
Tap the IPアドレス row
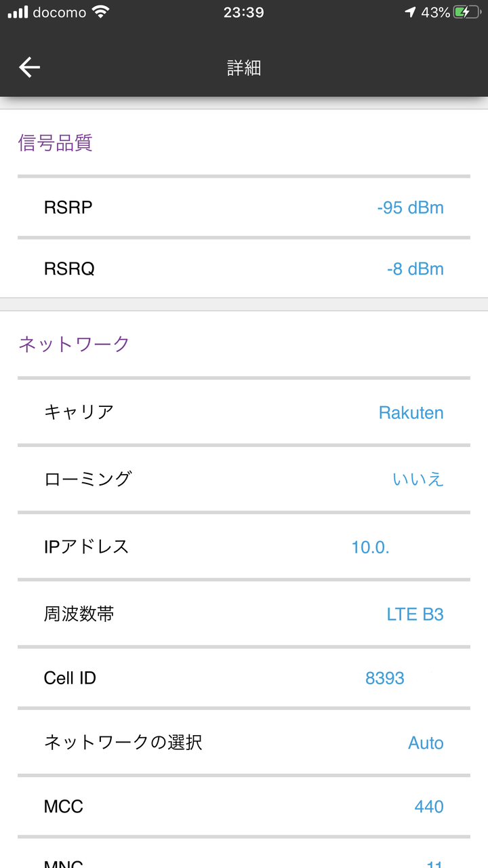(x=244, y=547)
